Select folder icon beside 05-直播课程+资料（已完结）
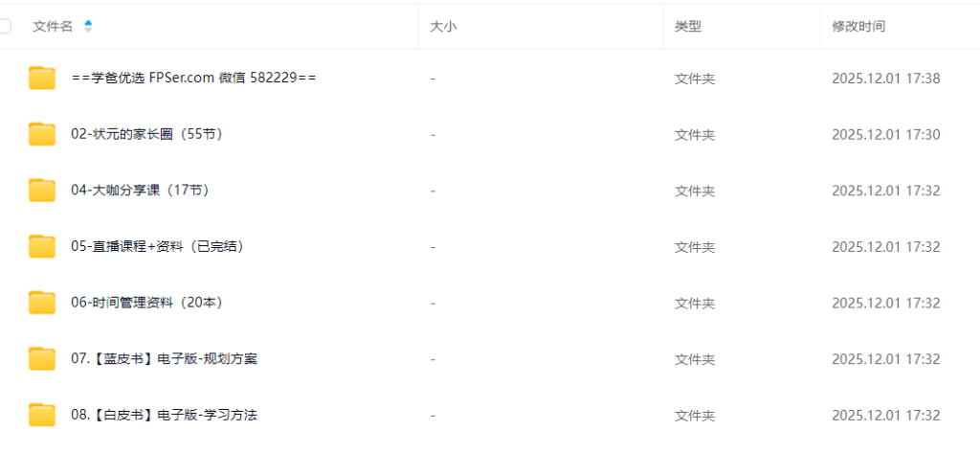Image resolution: width=980 pixels, height=453 pixels. coord(42,246)
